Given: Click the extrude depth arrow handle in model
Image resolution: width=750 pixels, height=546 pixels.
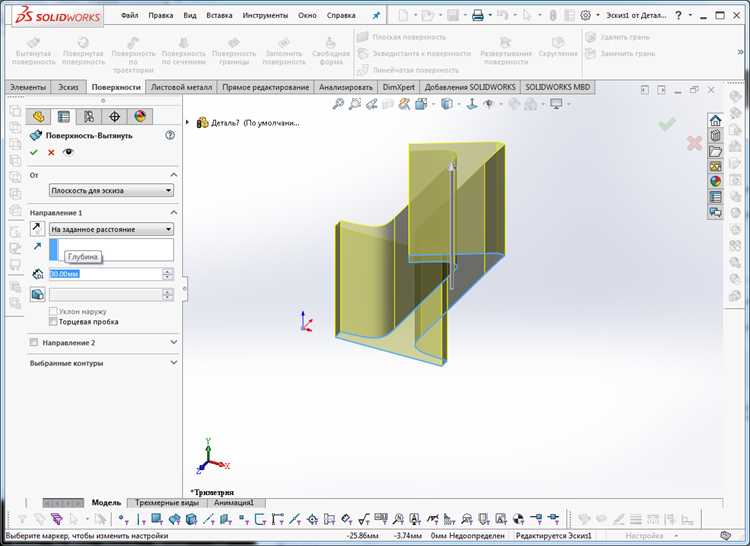Looking at the screenshot, I should pos(451,165).
